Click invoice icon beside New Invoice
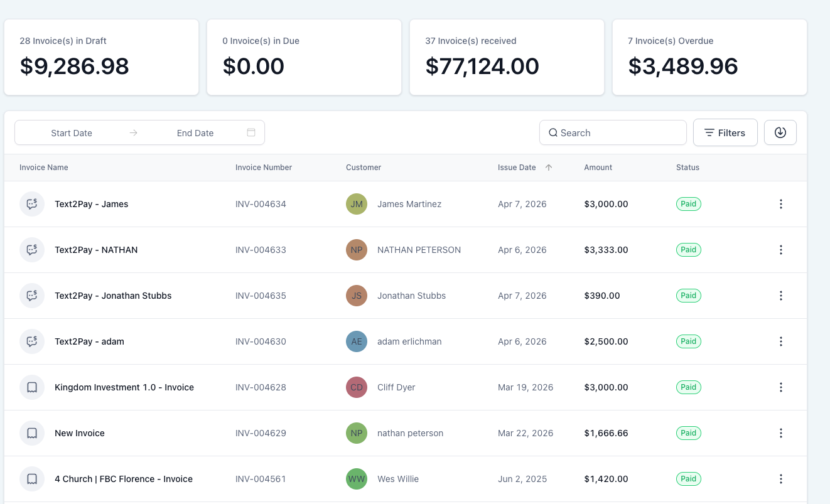This screenshot has height=504, width=830. (x=32, y=433)
